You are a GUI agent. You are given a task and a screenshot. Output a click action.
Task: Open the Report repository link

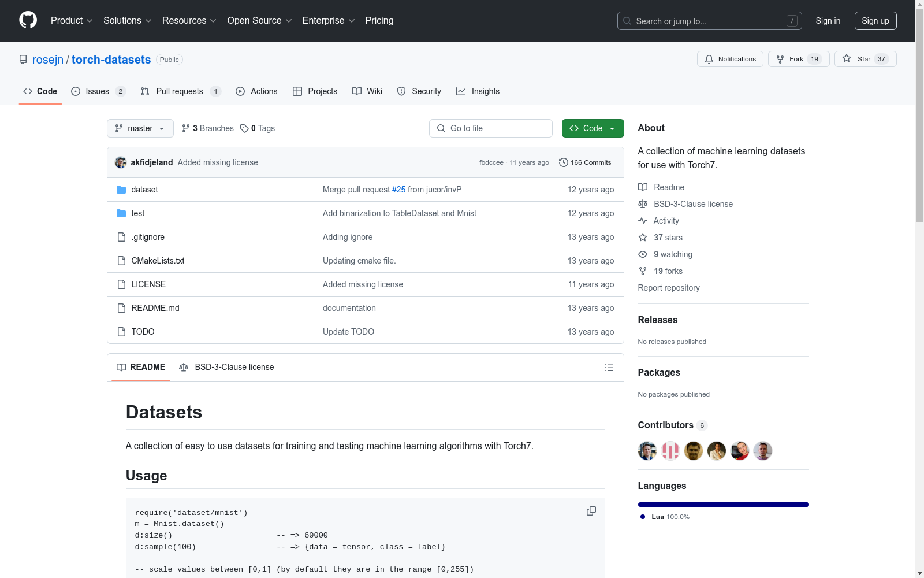669,288
